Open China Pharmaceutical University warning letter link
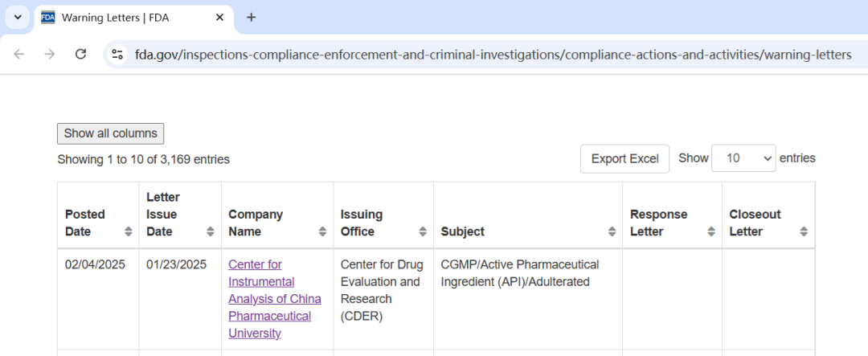Screen dimensions: 868x356 [x=274, y=298]
